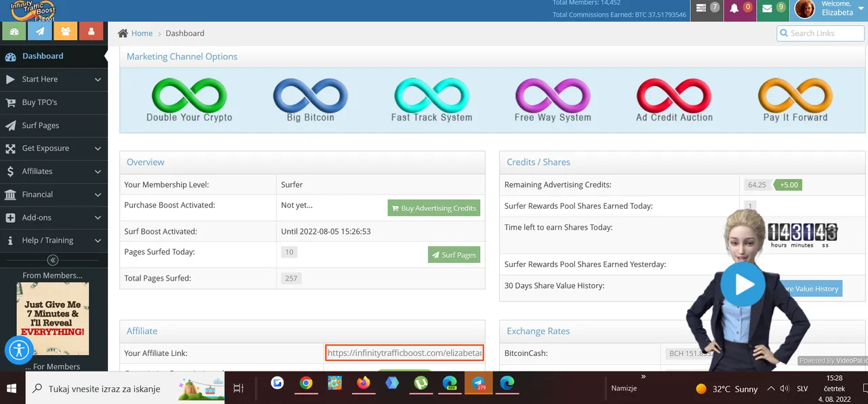Click the Buy Advertising Credits button

coord(434,208)
